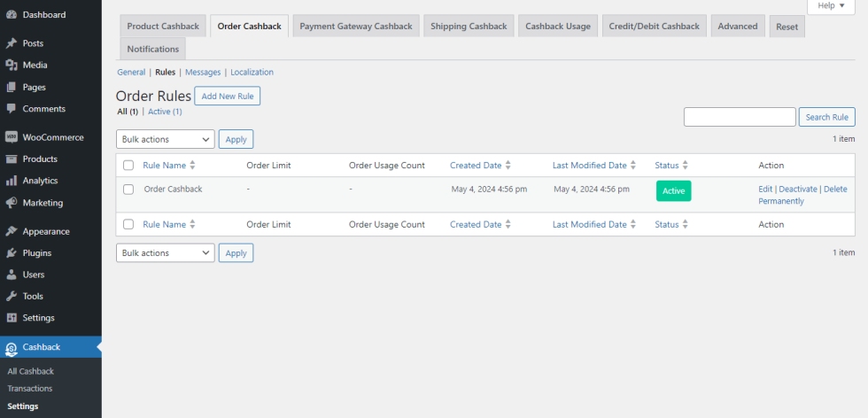Switch to the Payment Gateway Cashback tab
868x418 pixels.
[x=355, y=27]
